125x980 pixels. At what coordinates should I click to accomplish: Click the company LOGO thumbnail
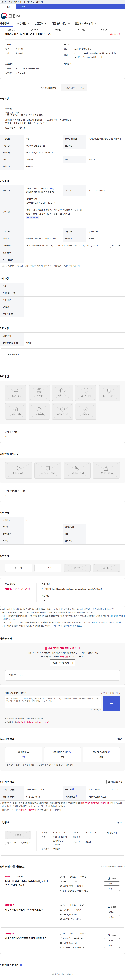(18, 835)
